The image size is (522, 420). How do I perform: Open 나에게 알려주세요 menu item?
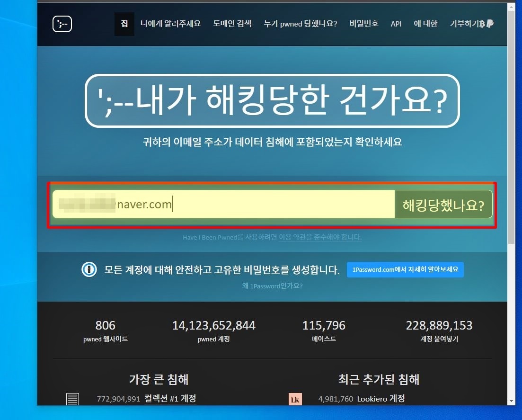tap(170, 24)
